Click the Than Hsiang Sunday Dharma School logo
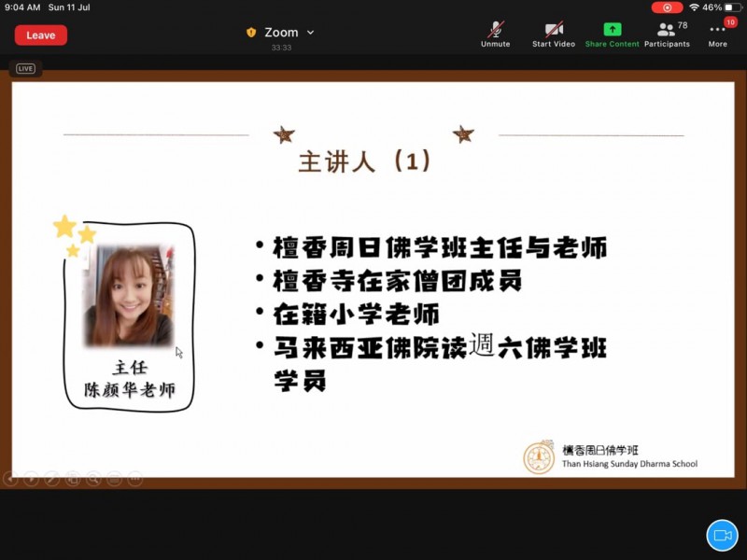This screenshot has height=560, width=747. [x=539, y=457]
